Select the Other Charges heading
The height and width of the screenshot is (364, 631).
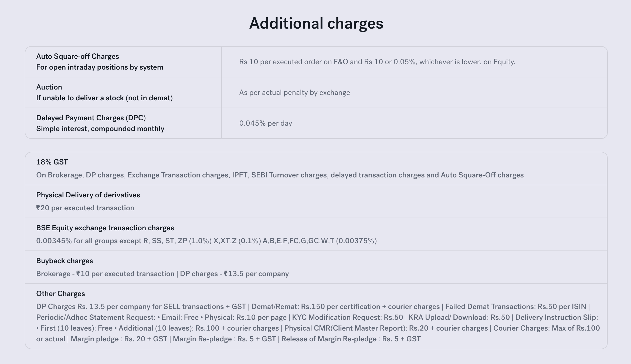click(x=60, y=294)
